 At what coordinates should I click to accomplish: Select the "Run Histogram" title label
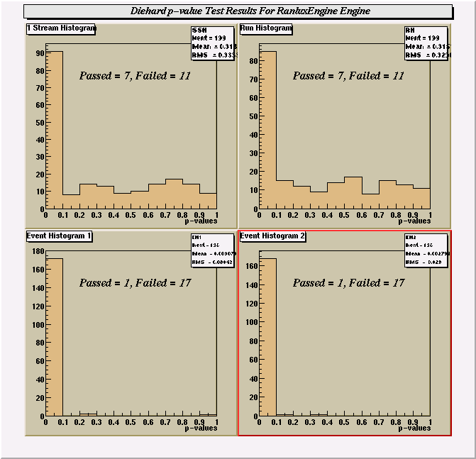click(x=266, y=28)
